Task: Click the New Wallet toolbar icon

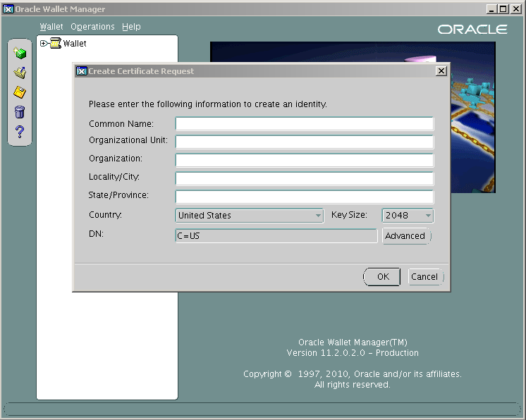Action: click(20, 53)
